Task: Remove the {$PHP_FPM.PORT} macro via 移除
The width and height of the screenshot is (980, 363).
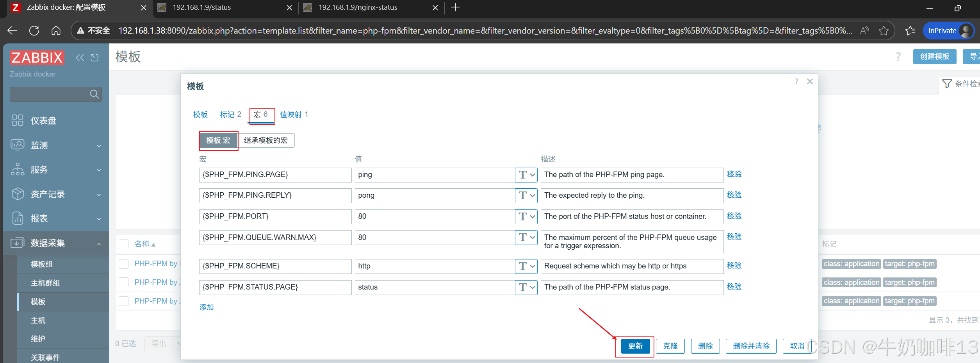Action: pos(734,216)
